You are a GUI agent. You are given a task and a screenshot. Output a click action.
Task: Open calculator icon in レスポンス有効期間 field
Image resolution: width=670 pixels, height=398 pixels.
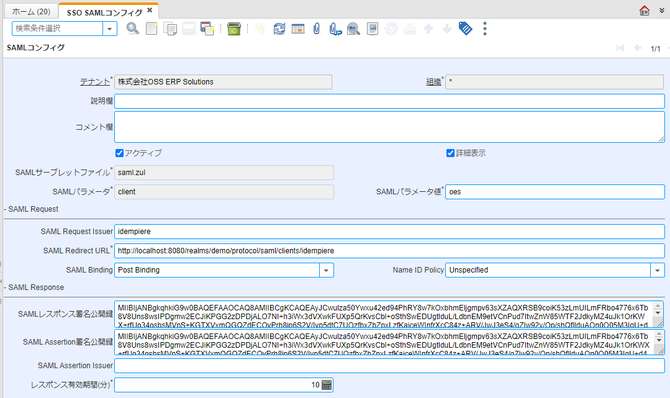pos(326,385)
